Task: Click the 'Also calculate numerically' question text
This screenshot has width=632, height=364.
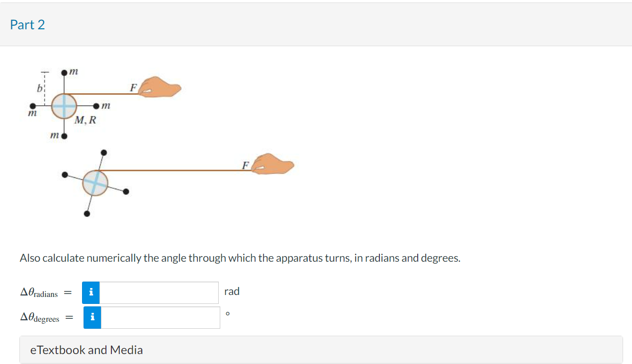Action: [x=240, y=258]
